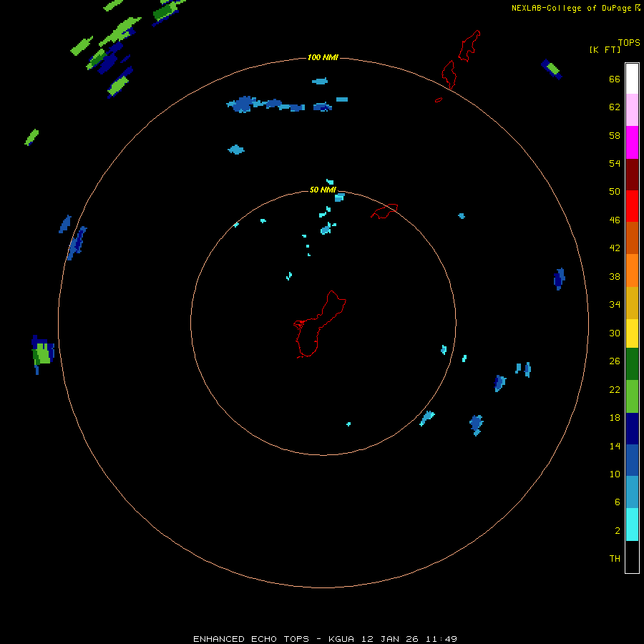
Task: Click the "11:49" timestamp
Action: point(441,639)
